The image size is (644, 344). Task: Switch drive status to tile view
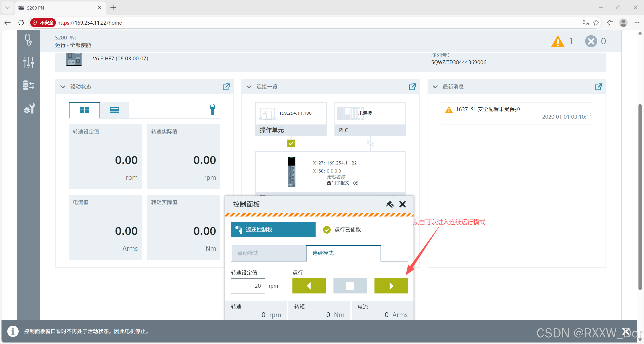84,110
